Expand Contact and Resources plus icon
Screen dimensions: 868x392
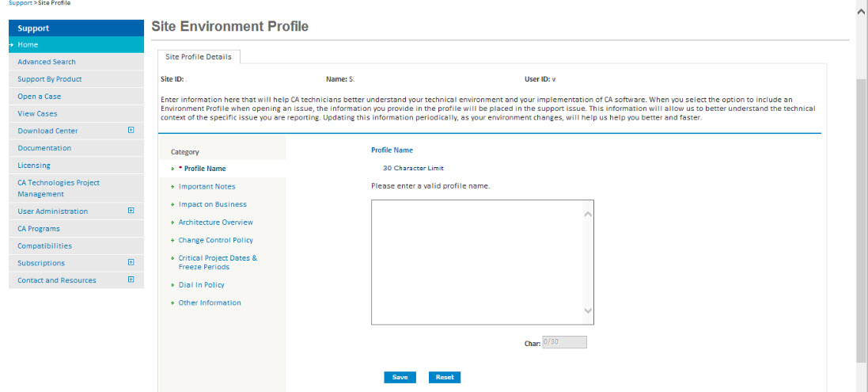pos(131,279)
